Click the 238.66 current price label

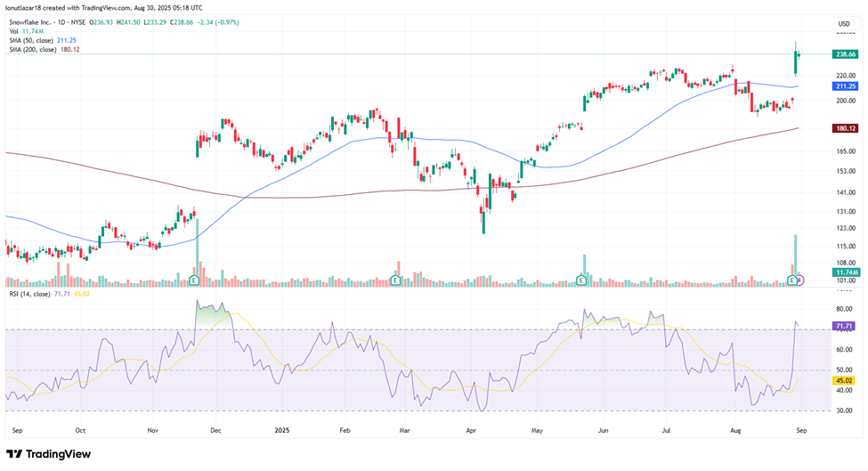pyautogui.click(x=845, y=54)
